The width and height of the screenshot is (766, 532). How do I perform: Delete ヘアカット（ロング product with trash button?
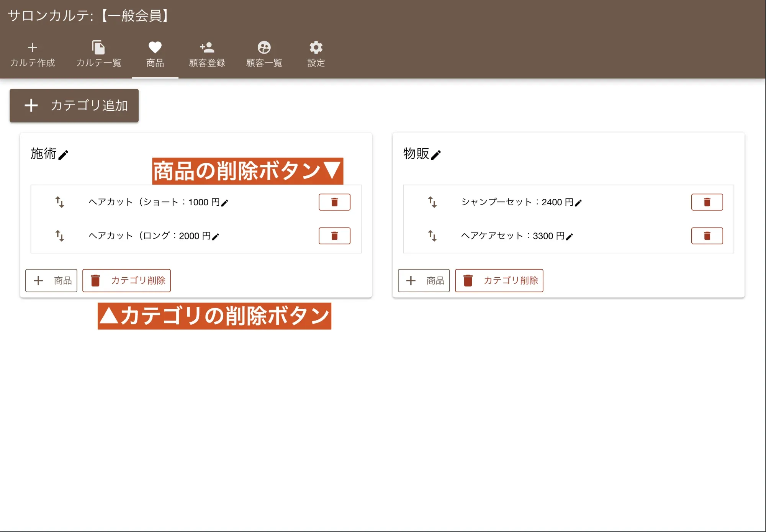[334, 236]
